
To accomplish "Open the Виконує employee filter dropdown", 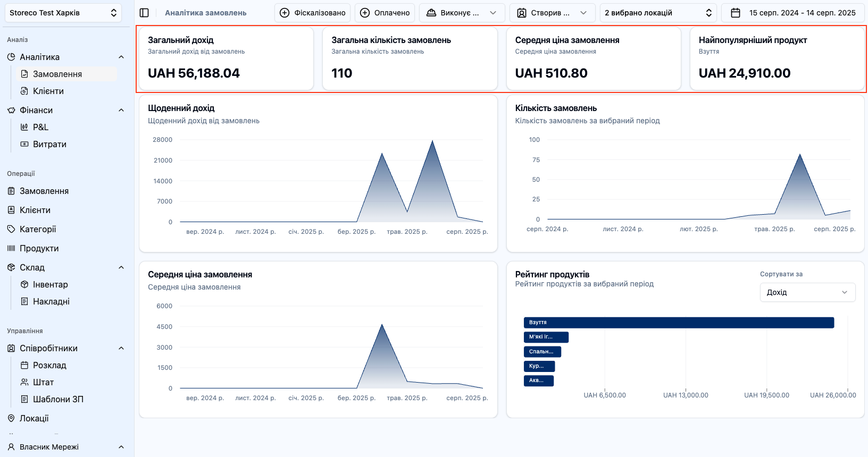I will click(x=462, y=13).
